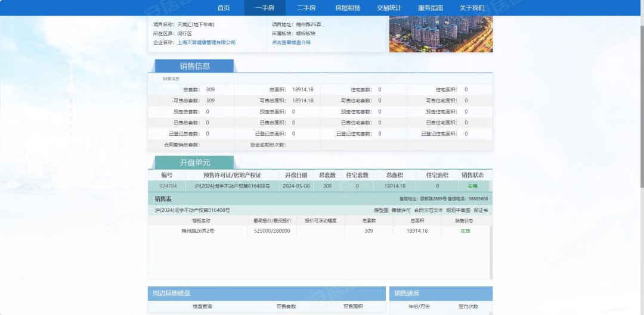Image resolution: width=644 pixels, height=315 pixels.
Task: Click the 保证书 guarantee link
Action: click(481, 210)
